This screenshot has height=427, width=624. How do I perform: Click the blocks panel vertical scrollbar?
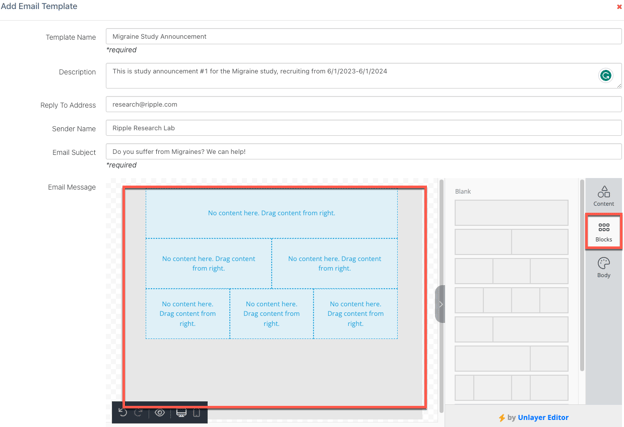[582, 275]
